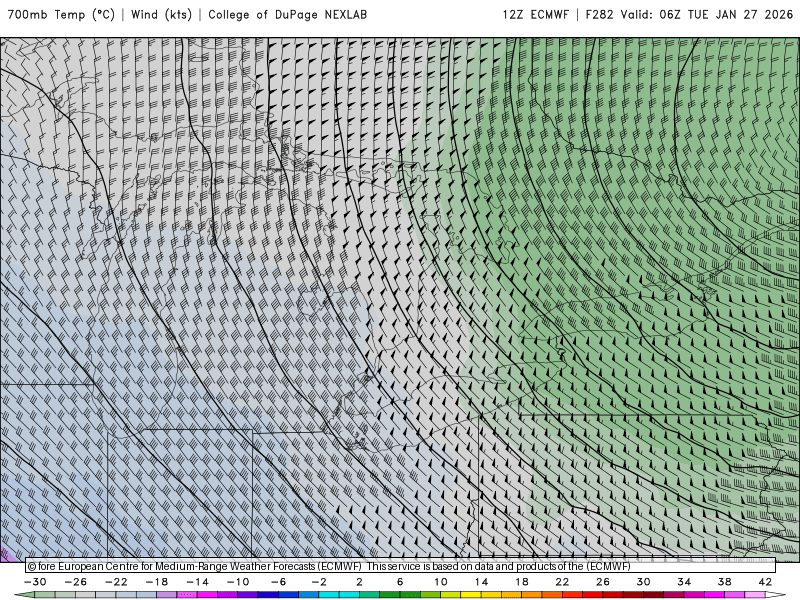Click the -22 legend value
Screen dimensions: 800x600
tap(116, 582)
